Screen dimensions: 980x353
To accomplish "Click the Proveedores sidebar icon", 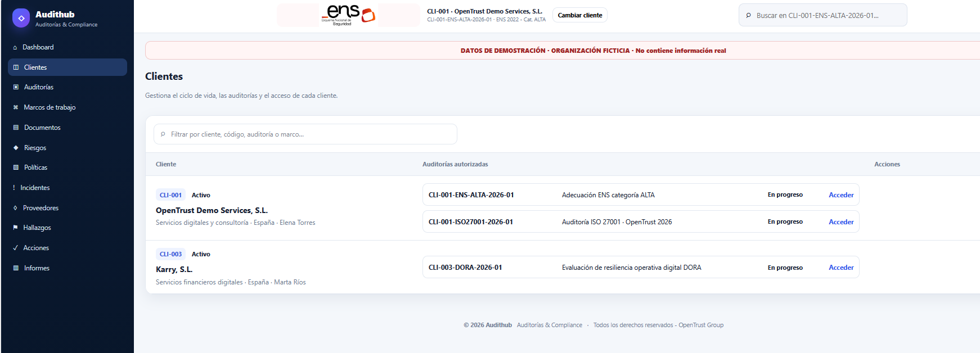I will coord(15,208).
